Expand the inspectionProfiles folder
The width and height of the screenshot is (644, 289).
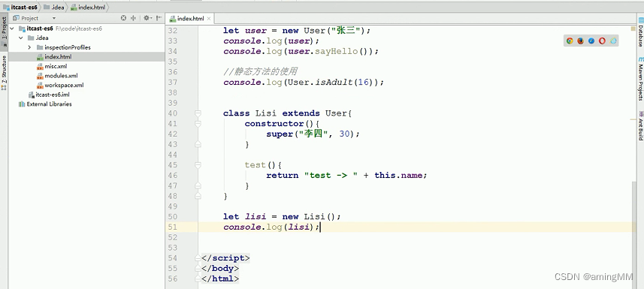(29, 47)
